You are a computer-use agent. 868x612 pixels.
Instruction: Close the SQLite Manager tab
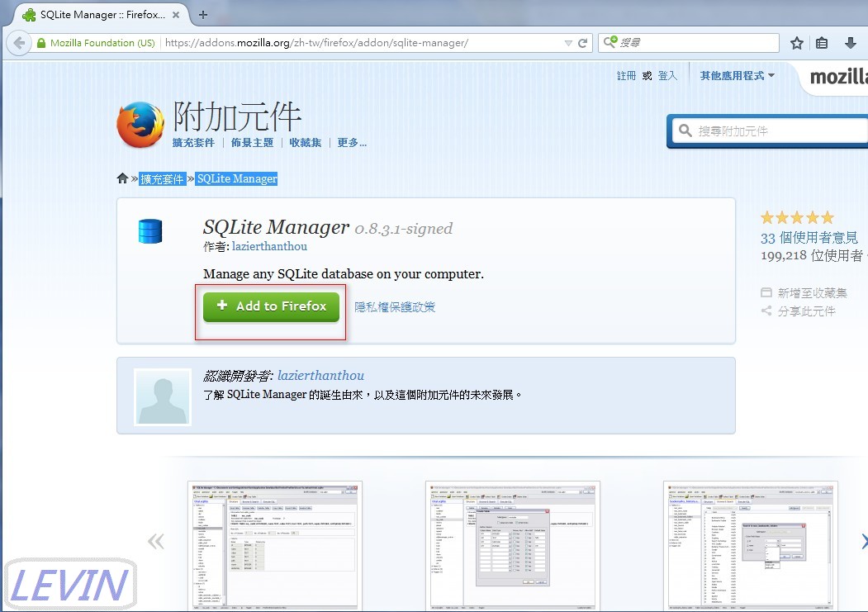tap(176, 15)
